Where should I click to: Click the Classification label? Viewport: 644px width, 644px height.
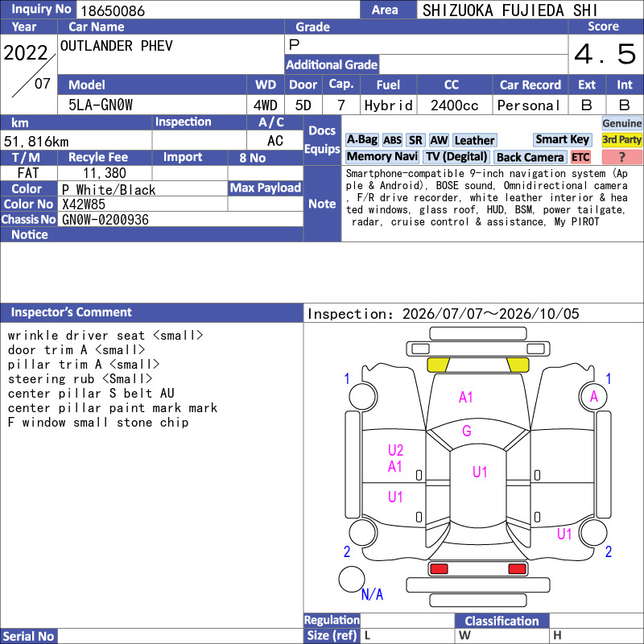502,621
